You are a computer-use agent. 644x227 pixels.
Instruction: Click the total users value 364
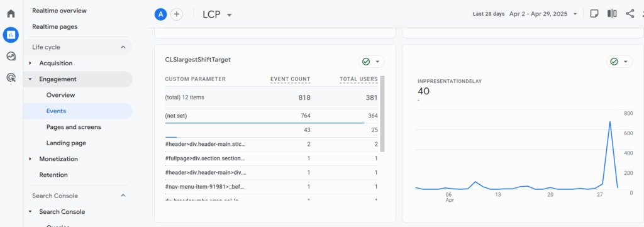[x=373, y=116]
